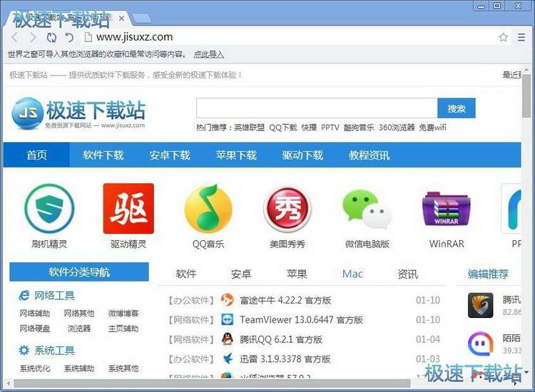The width and height of the screenshot is (535, 392).
Task: Close the current browser tab
Action: coord(121,18)
